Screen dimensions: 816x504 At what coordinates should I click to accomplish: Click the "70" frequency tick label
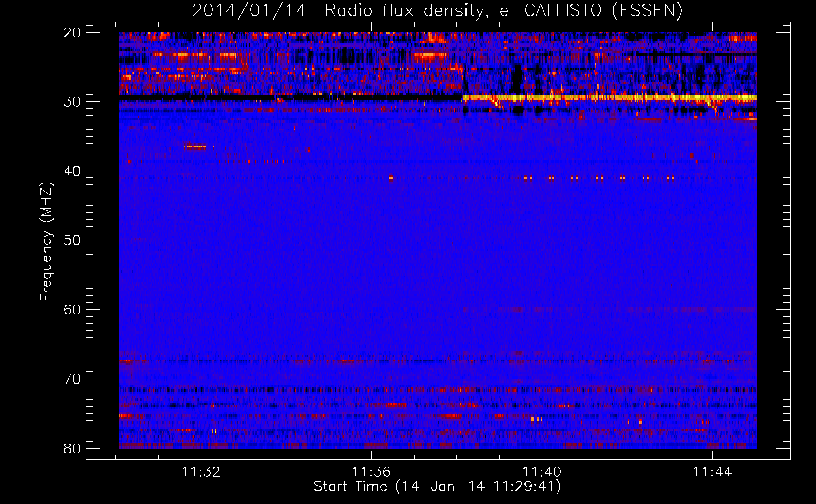72,379
